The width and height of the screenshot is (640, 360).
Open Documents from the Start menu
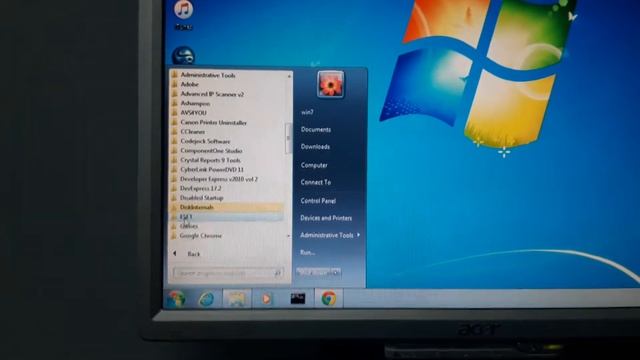pos(316,129)
